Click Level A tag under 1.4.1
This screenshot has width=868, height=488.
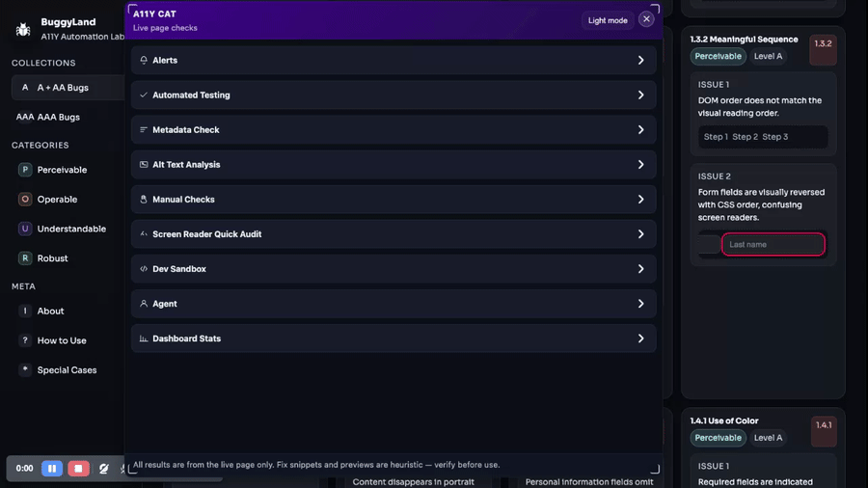click(768, 438)
